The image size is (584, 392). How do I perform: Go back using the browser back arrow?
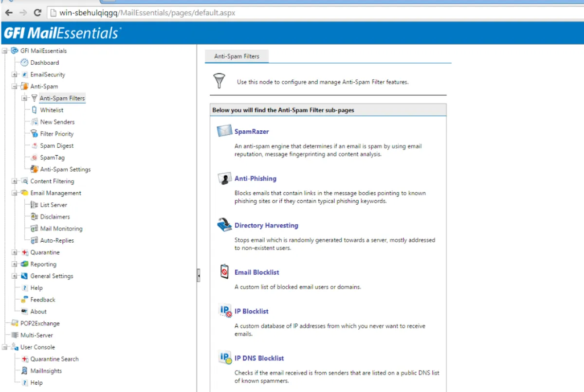click(8, 13)
